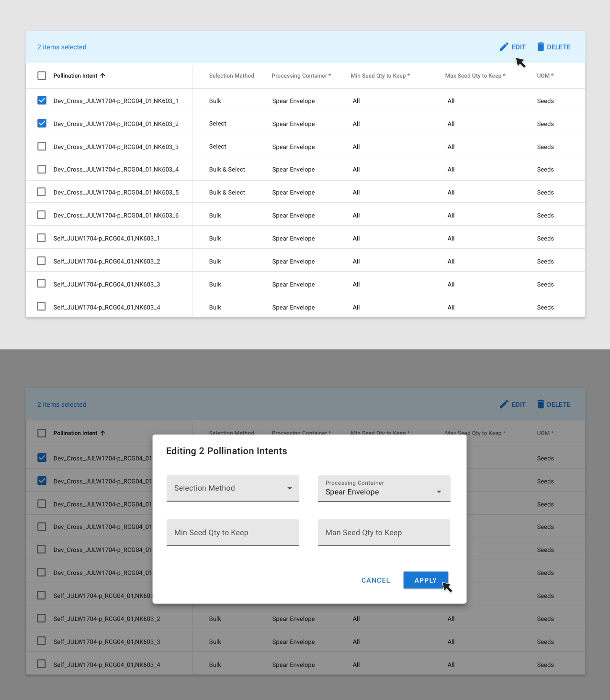Viewport: 610px width, 700px height.
Task: Check Self NK603_3 row checkbox in dimmed table
Action: coord(42,641)
